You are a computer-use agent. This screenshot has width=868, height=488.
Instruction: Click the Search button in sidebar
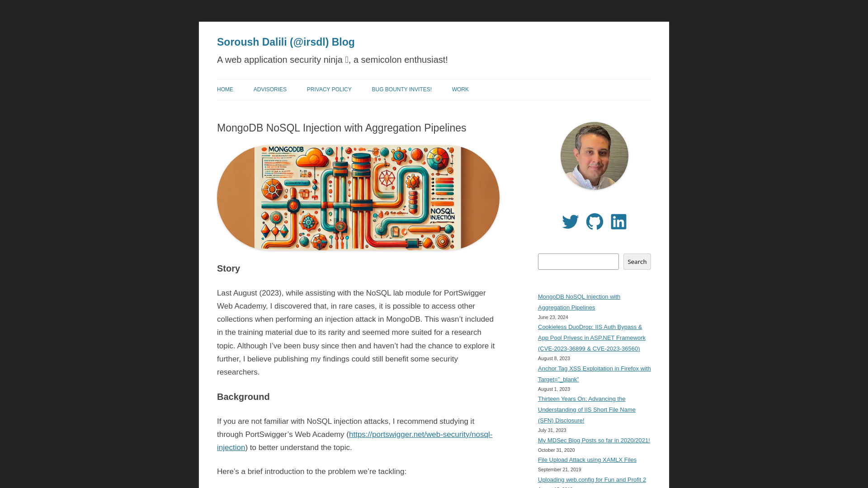click(x=637, y=262)
